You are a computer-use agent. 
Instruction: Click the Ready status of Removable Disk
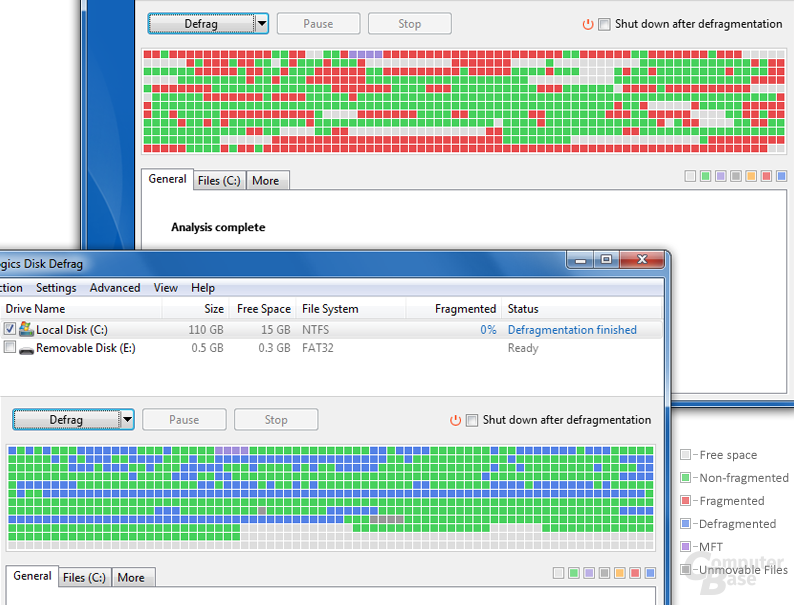[523, 348]
